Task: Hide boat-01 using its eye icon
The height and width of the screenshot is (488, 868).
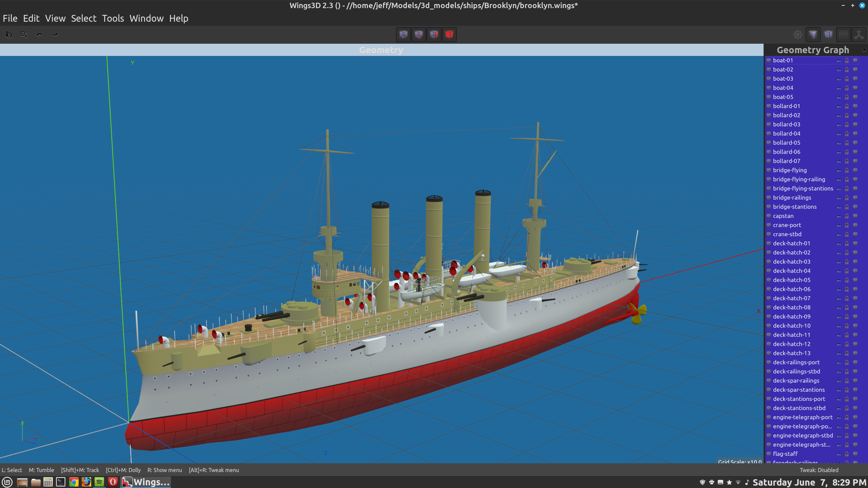Action: (x=839, y=61)
